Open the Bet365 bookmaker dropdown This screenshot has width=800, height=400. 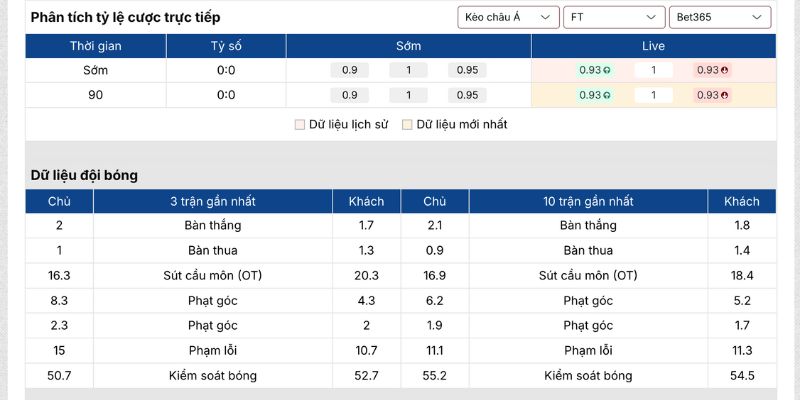pos(719,17)
